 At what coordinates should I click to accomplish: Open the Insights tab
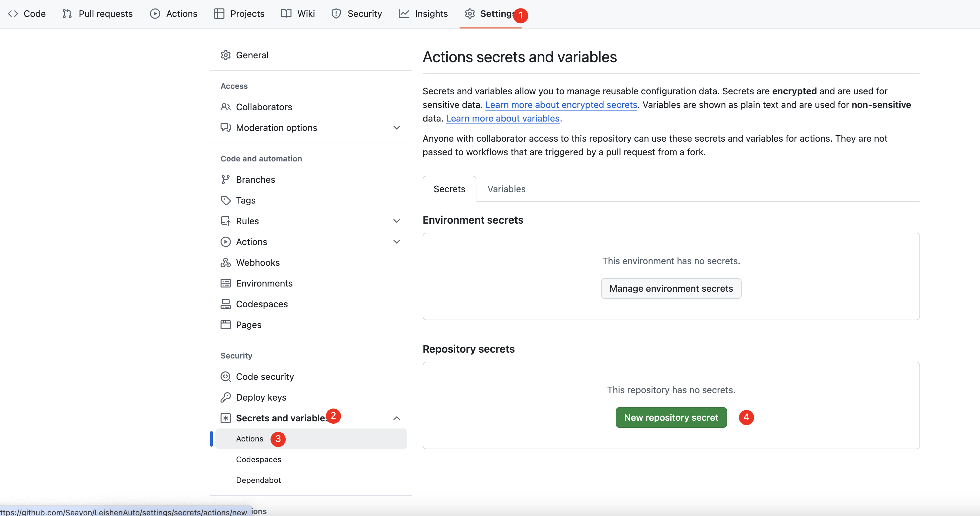[423, 14]
